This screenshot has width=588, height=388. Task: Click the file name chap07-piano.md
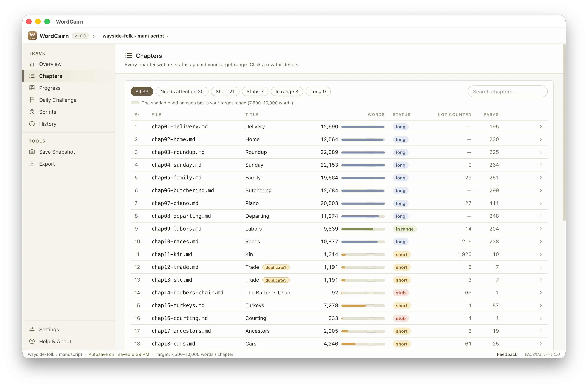point(175,203)
